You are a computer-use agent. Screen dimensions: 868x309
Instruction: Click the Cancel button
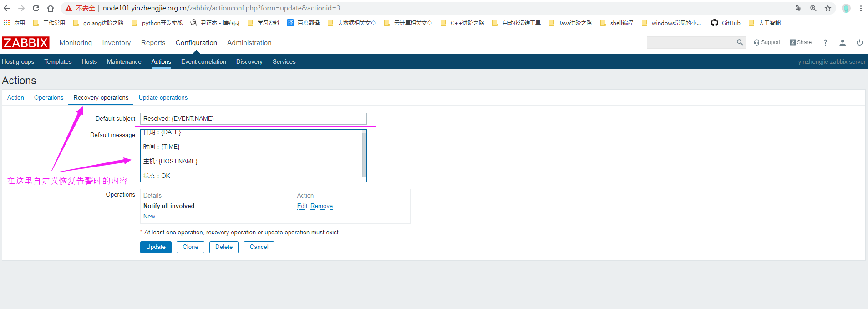point(259,247)
